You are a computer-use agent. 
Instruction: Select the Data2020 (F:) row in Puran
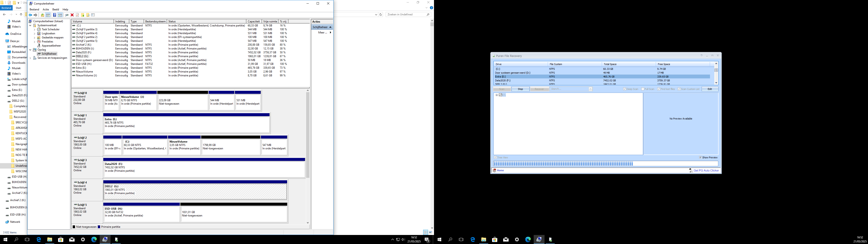point(602,81)
